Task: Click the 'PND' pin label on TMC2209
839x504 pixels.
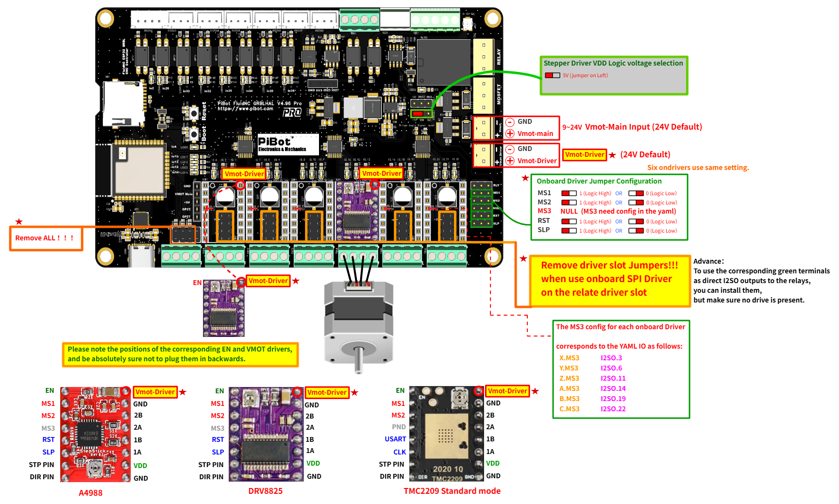Action: tap(399, 427)
